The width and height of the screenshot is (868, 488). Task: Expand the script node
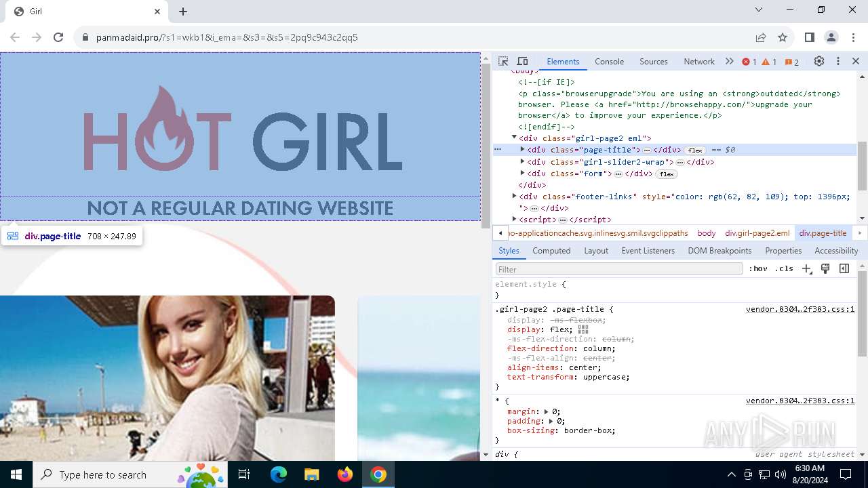(514, 220)
